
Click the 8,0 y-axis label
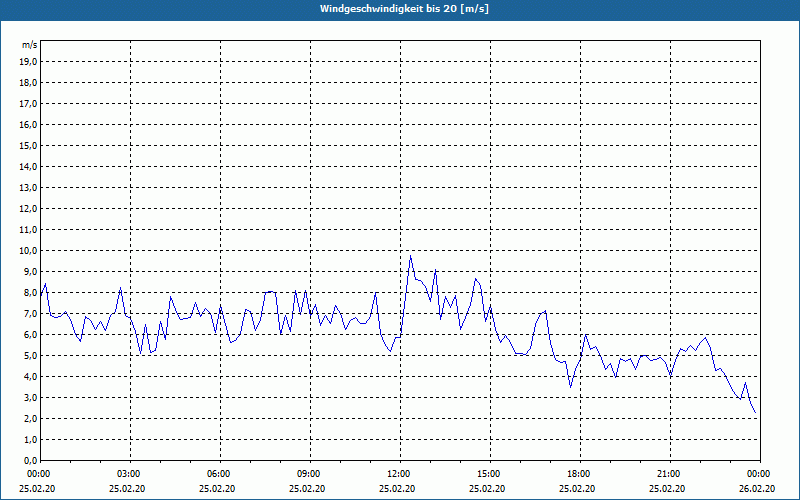click(x=31, y=292)
